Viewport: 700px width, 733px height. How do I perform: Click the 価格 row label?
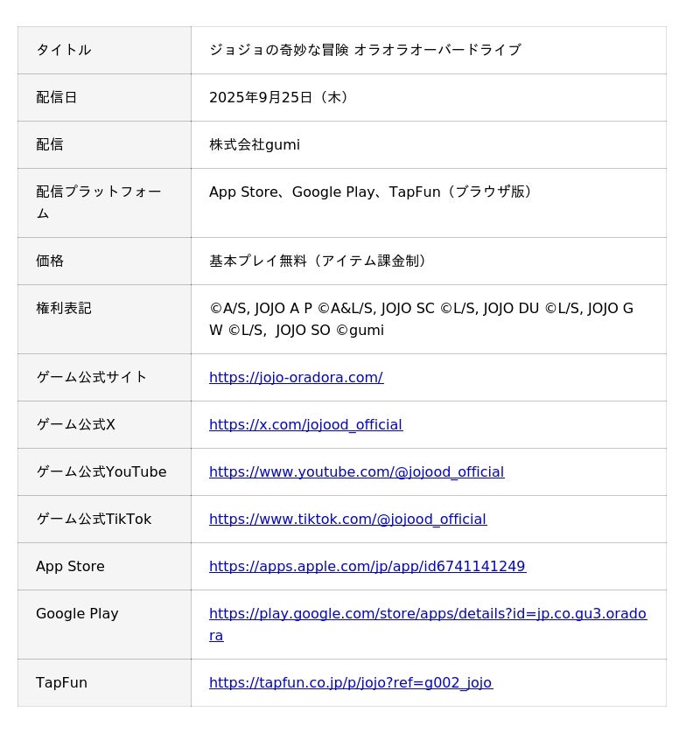[x=50, y=261]
